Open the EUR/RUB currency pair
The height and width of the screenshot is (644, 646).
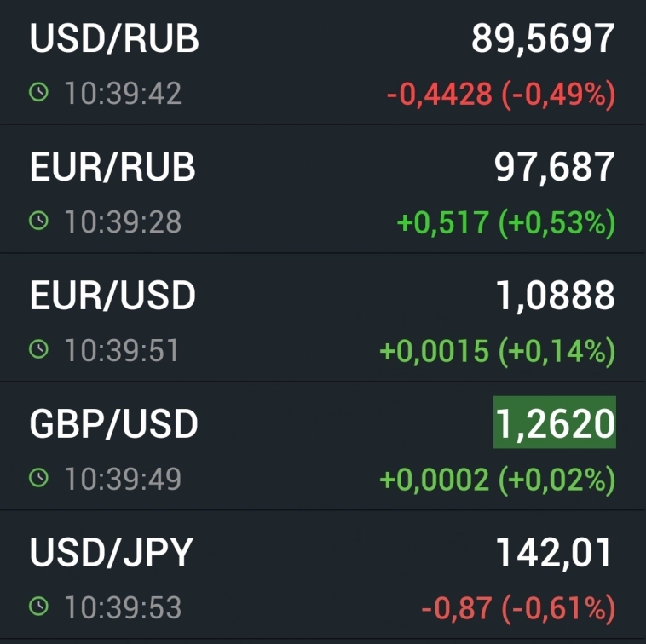pyautogui.click(x=112, y=168)
